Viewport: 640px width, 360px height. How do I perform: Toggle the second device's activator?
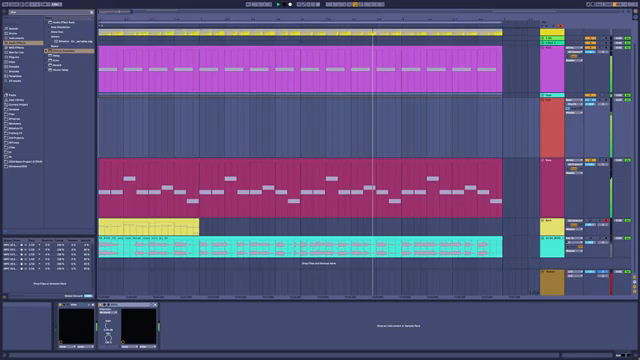101,305
